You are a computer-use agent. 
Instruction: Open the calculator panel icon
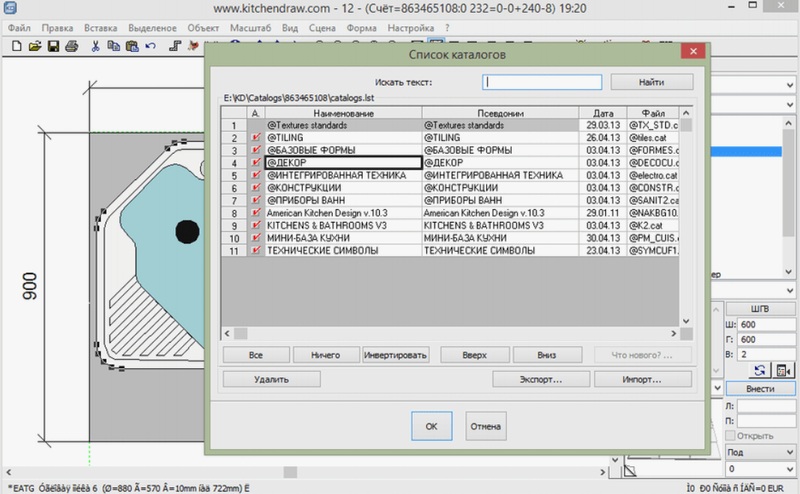click(x=783, y=370)
